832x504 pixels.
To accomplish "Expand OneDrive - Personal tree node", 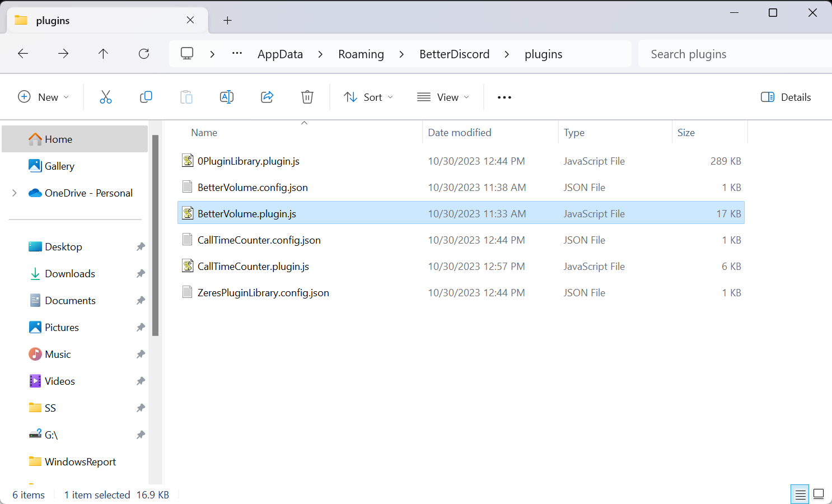I will pos(15,193).
